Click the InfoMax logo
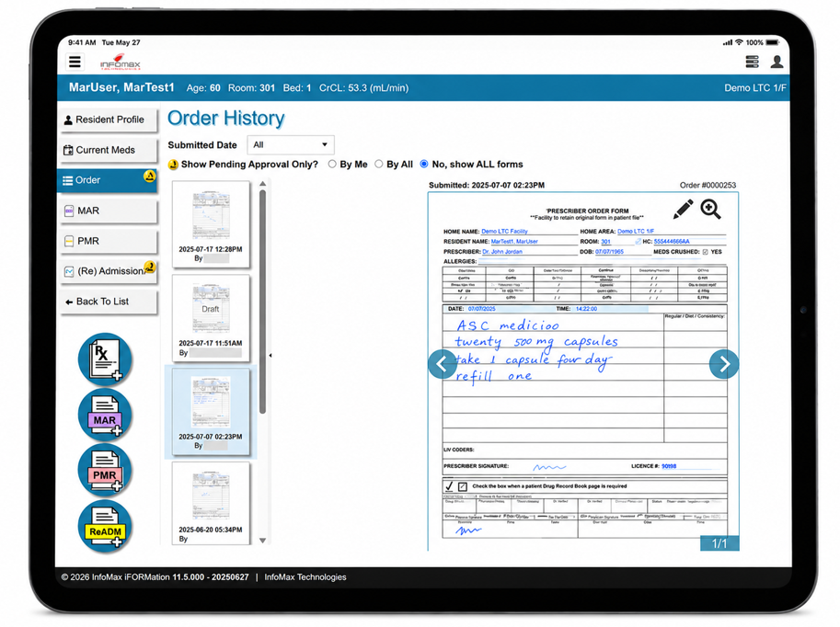 (x=121, y=63)
